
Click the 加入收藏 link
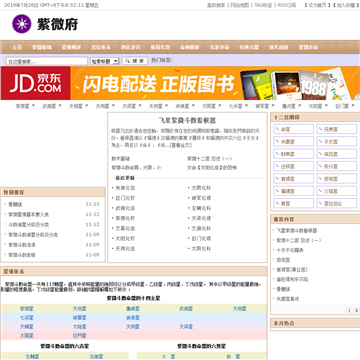[345, 5]
